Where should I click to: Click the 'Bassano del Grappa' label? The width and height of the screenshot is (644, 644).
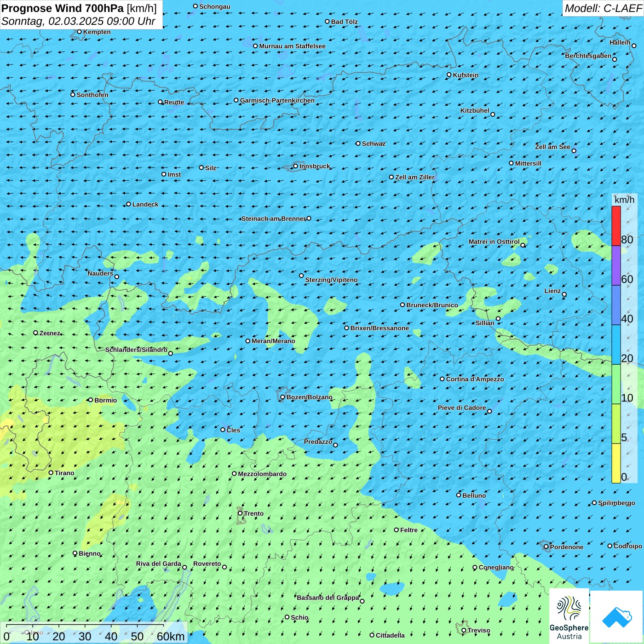(328, 598)
